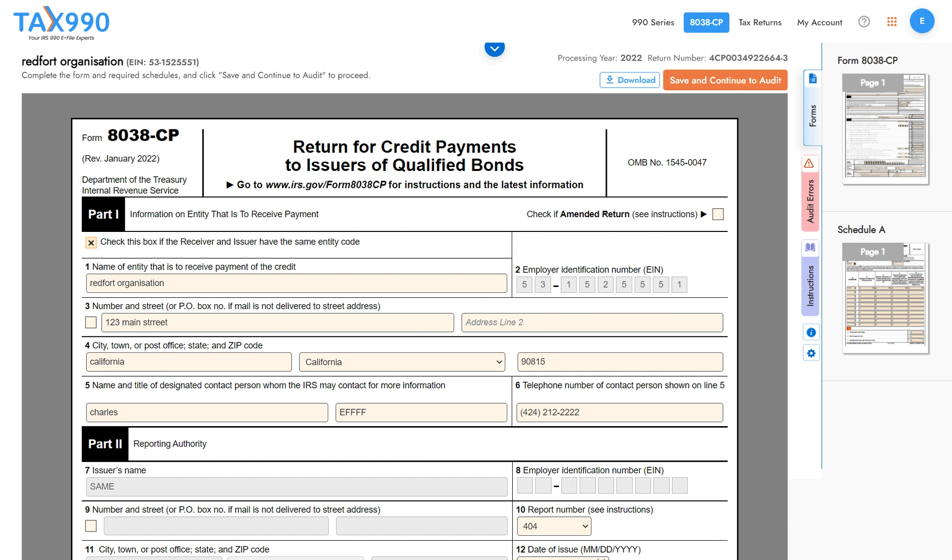952x560 pixels.
Task: Open the settings gear icon
Action: [811, 353]
